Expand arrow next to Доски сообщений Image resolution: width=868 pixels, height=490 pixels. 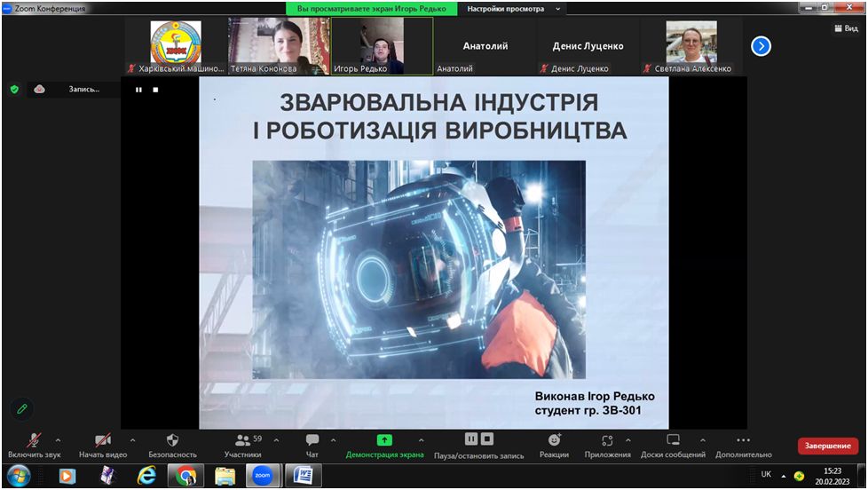pos(703,440)
